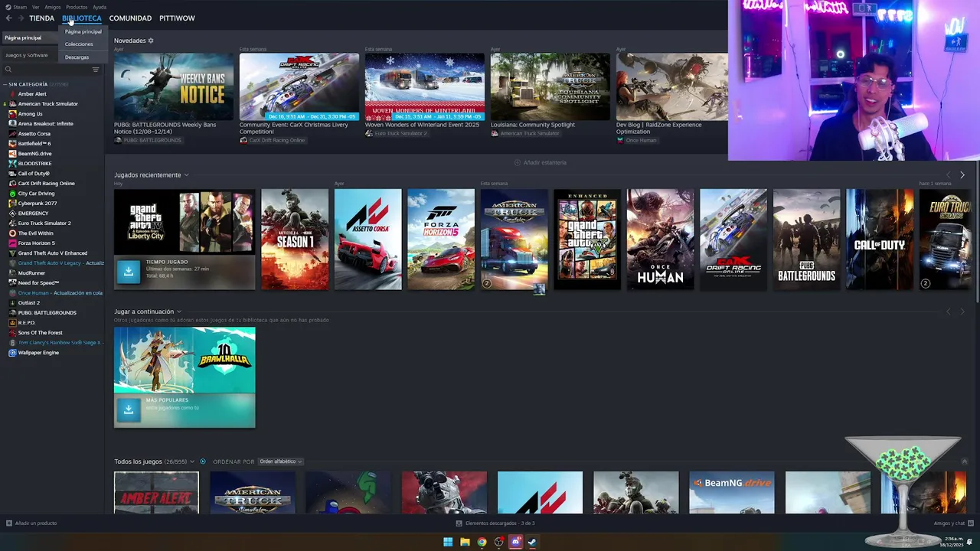980x551 pixels.
Task: Open the PITTIWOW profile tab
Action: coord(177,18)
